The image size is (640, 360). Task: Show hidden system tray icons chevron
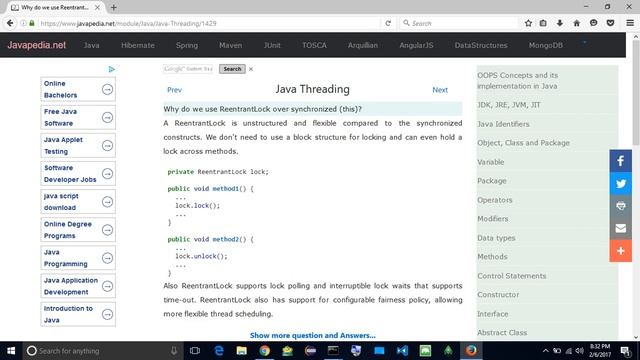tap(545, 351)
